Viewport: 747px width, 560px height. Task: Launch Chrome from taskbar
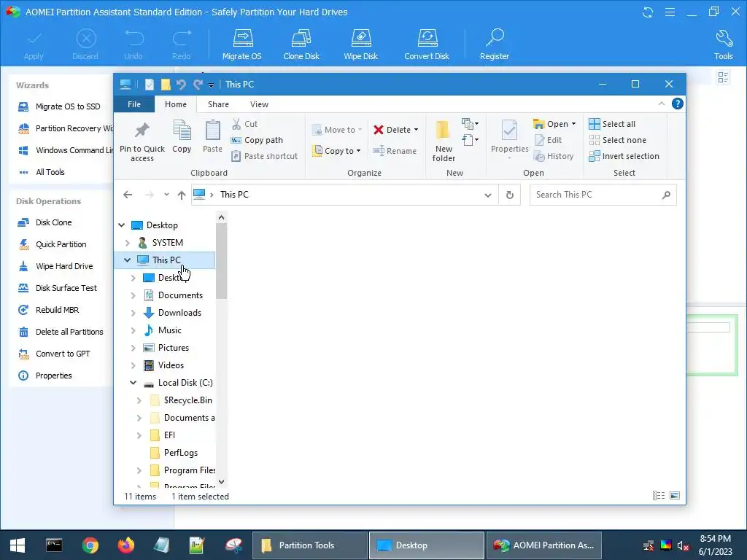tap(90, 545)
